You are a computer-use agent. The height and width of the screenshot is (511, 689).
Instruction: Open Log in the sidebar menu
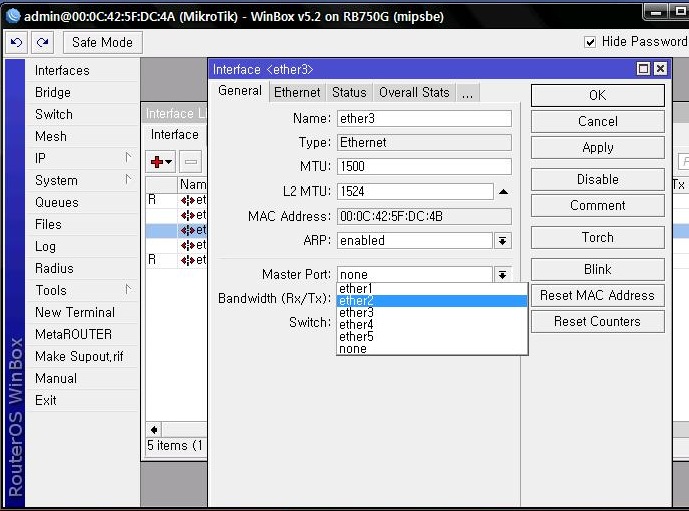(x=82, y=246)
